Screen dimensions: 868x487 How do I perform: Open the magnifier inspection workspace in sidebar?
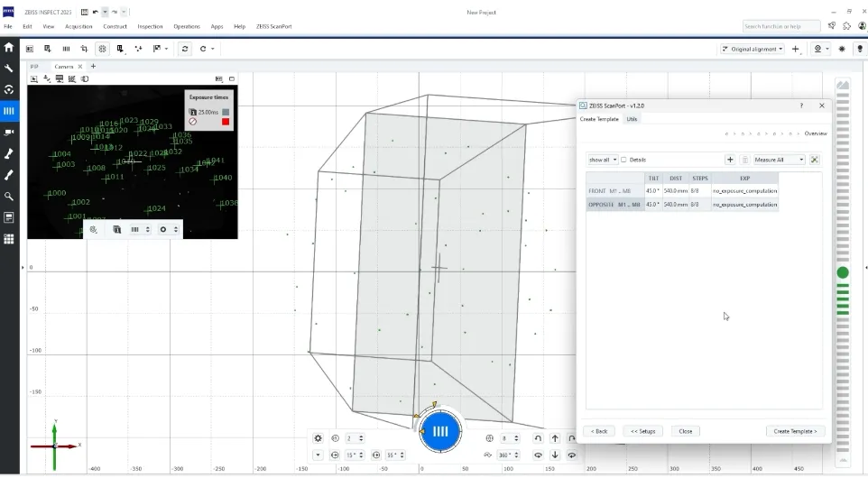(9, 197)
